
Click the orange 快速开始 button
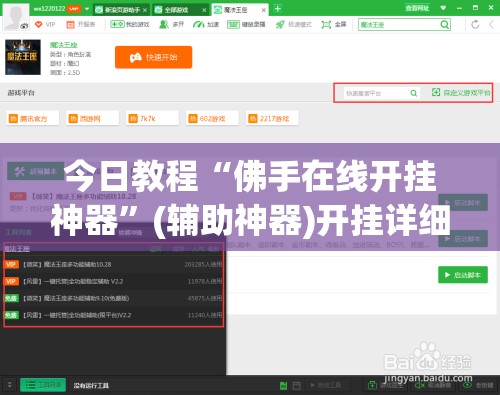153,57
